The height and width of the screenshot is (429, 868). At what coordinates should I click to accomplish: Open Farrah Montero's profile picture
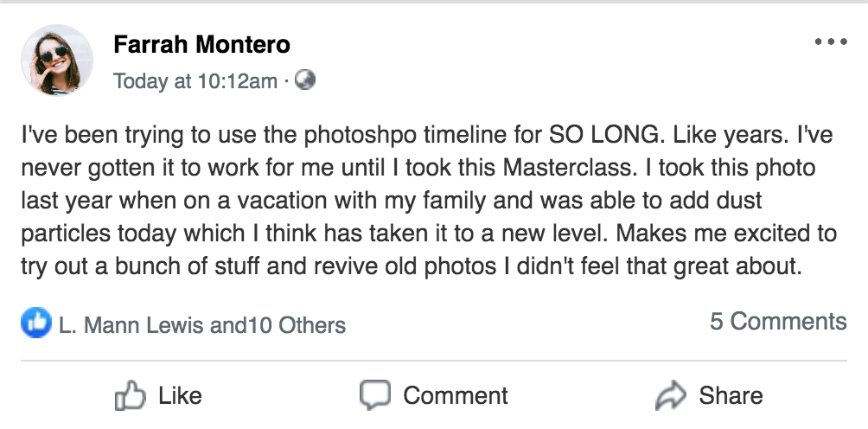pos(55,60)
